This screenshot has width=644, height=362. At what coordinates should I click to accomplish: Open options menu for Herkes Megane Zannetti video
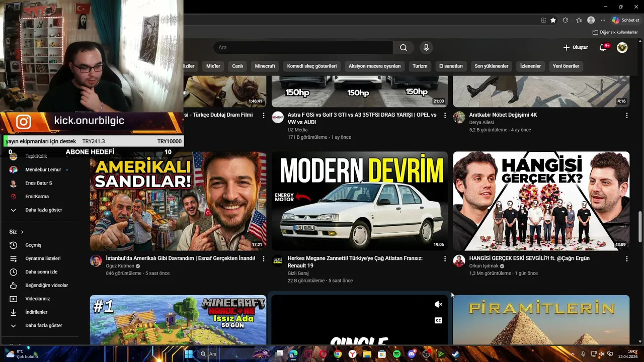tap(445, 258)
